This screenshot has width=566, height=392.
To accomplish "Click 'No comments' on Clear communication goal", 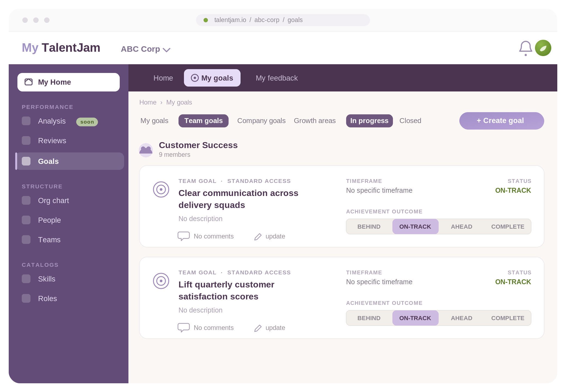I will click(x=214, y=236).
